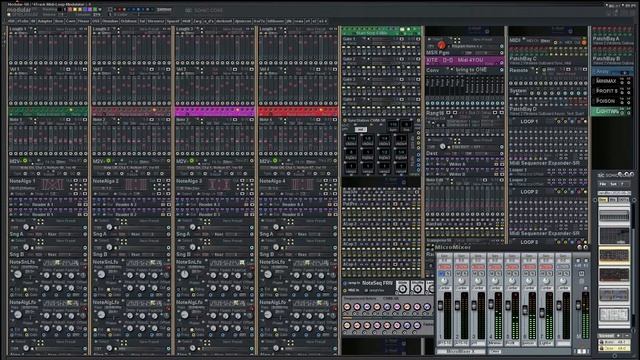Click the MicroMixer channel 7 fader
The image size is (640, 360).
(x=542, y=313)
